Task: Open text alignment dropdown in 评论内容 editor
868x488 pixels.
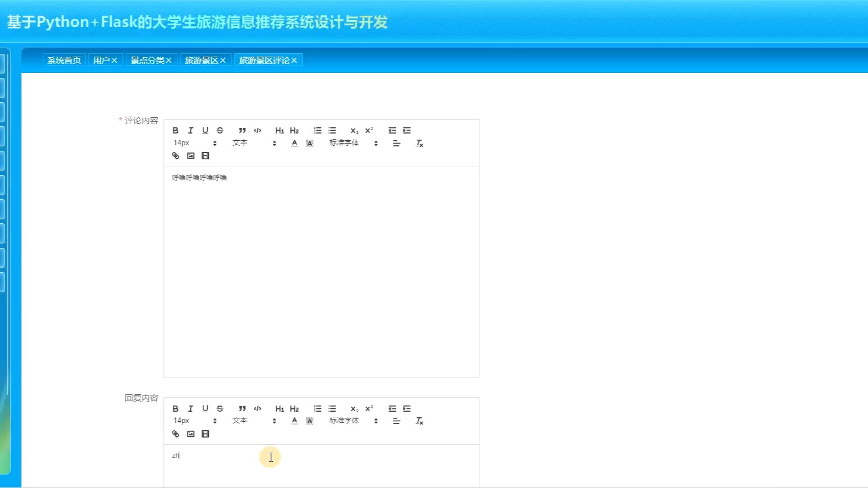Action: [x=396, y=144]
